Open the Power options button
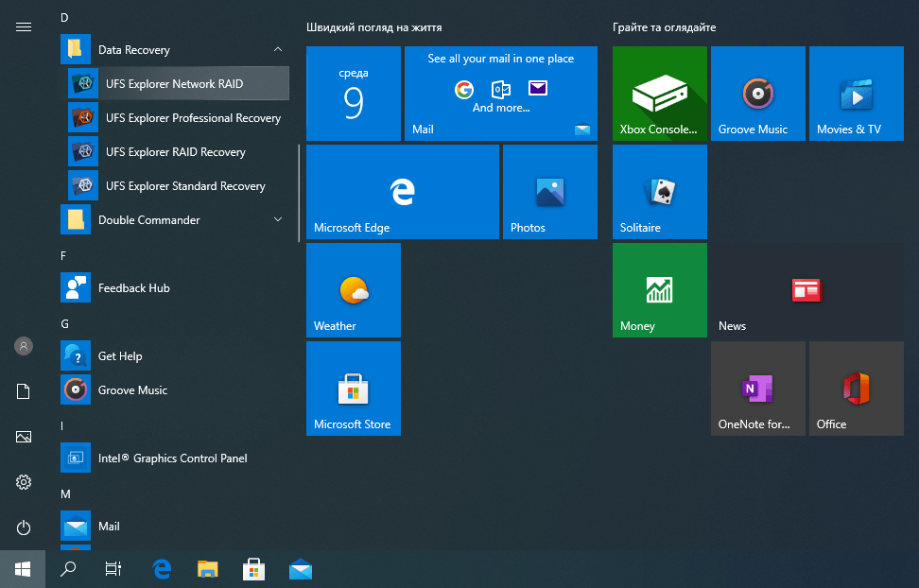919x588 pixels. coord(24,527)
